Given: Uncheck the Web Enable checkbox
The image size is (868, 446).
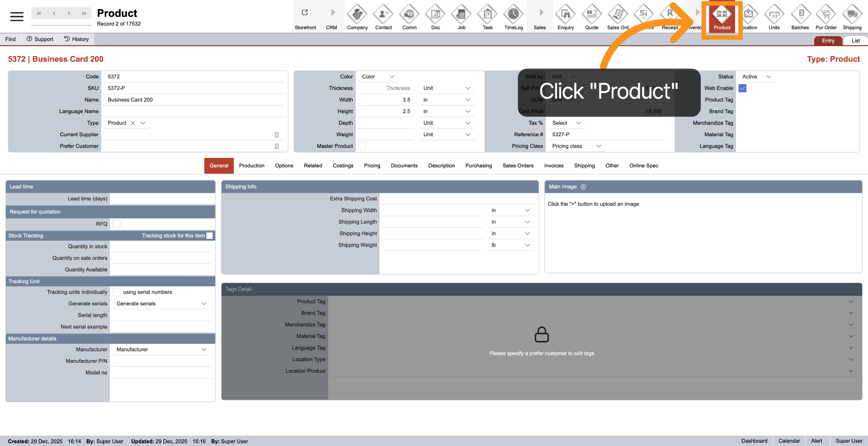Looking at the screenshot, I should click(x=742, y=88).
